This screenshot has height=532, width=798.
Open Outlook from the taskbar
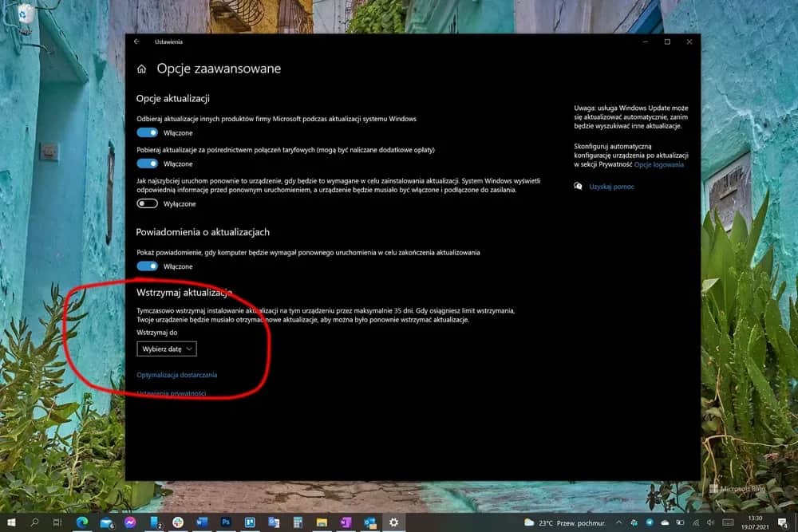[x=371, y=523]
